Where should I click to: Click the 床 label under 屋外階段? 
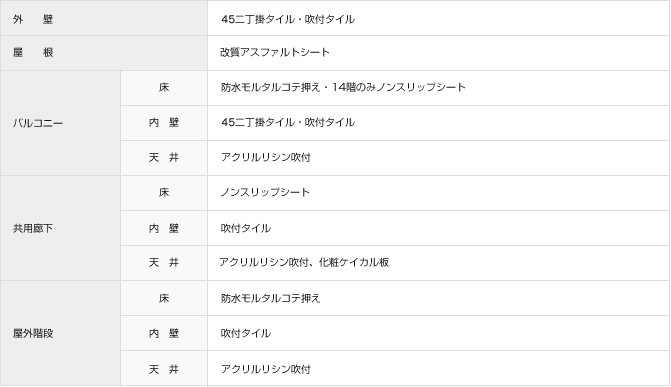tap(164, 298)
